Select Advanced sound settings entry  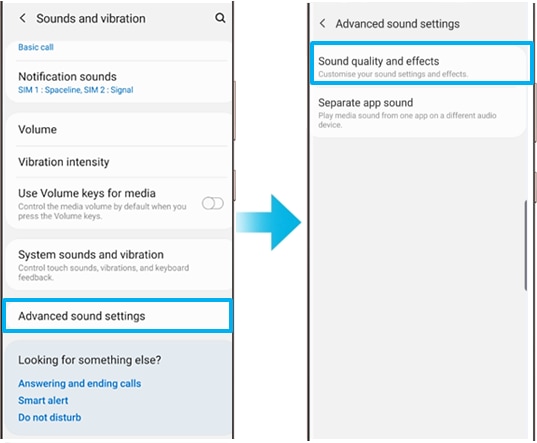(x=118, y=316)
